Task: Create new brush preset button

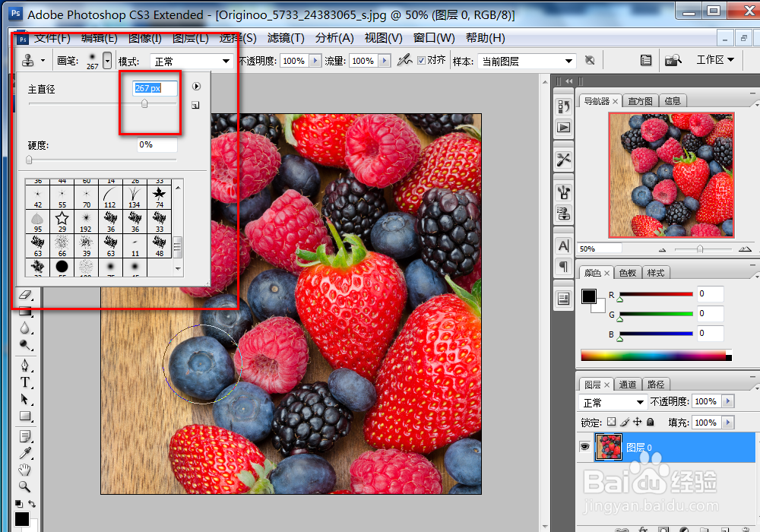Action: (195, 105)
